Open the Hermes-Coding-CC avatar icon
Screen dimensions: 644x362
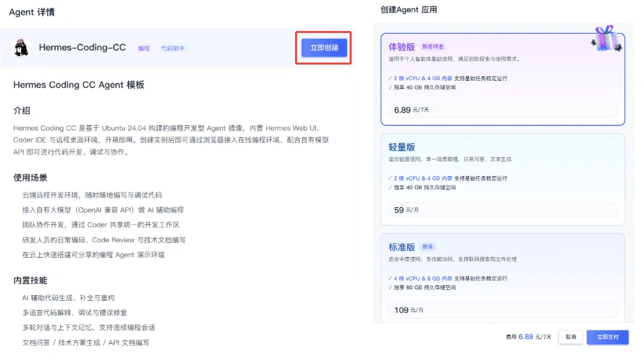[21, 48]
